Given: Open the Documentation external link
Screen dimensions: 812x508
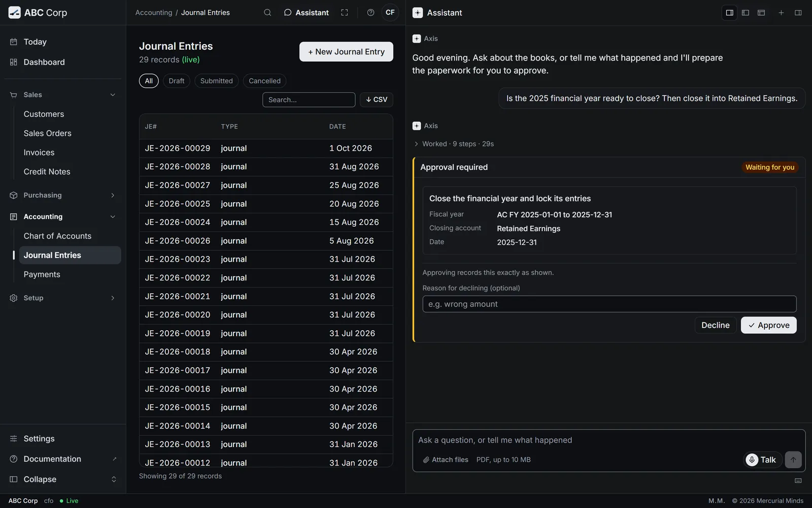Looking at the screenshot, I should (x=63, y=459).
